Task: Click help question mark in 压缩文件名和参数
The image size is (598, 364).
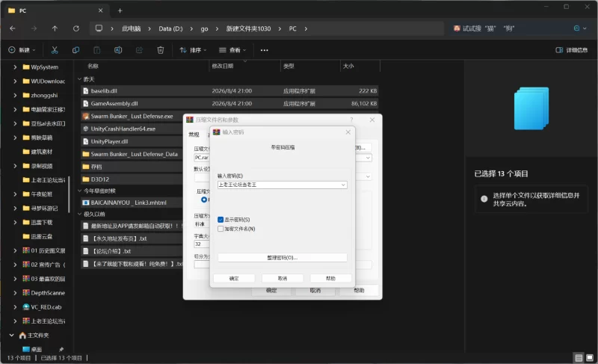Action: tap(351, 120)
